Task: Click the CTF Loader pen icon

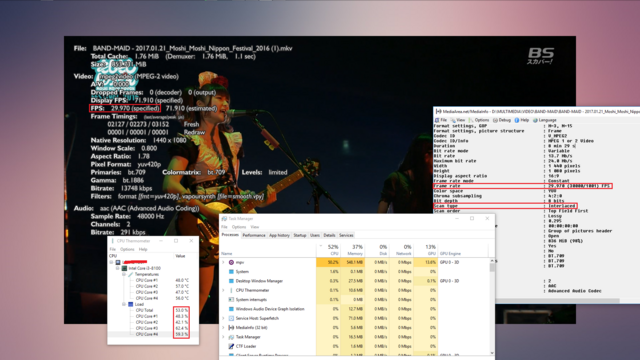Action: pyautogui.click(x=231, y=346)
